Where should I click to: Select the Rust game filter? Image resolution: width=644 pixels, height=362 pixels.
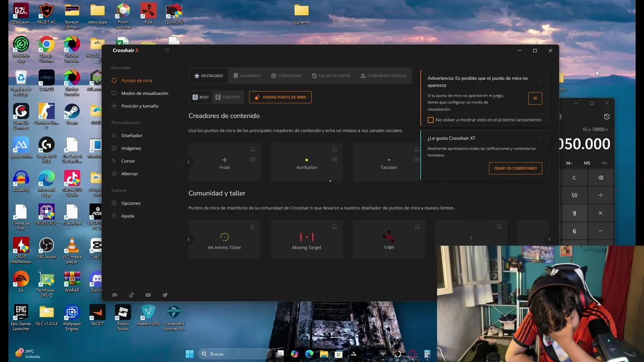pos(201,97)
